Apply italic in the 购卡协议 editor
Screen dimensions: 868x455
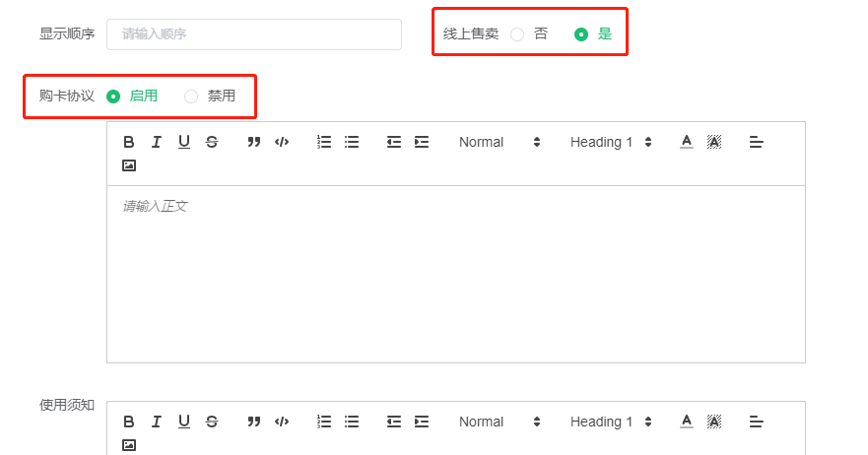[156, 142]
